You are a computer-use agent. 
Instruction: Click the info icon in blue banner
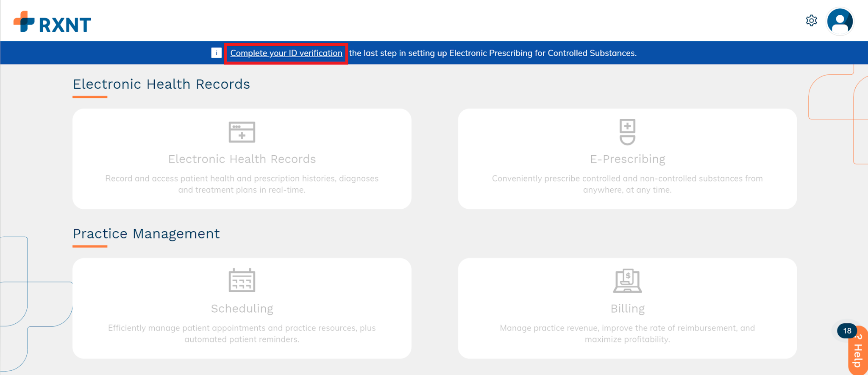216,53
